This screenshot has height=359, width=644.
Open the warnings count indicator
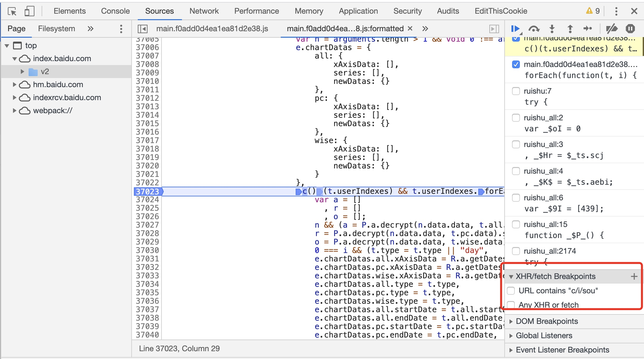[593, 11]
